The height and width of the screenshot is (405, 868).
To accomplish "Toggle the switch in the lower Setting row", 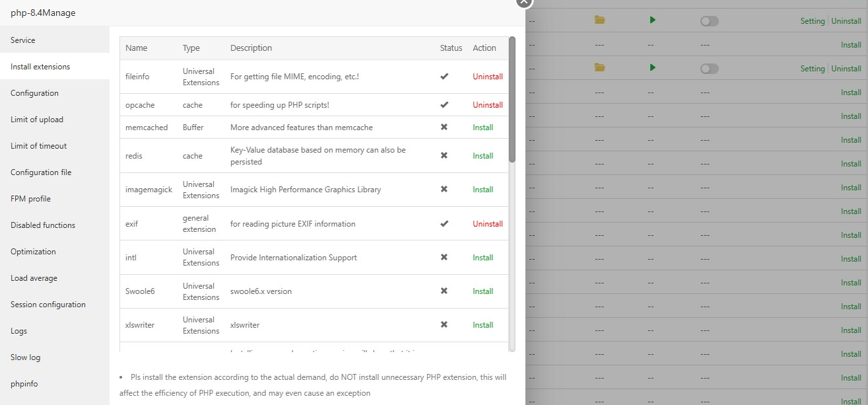I will pos(709,69).
